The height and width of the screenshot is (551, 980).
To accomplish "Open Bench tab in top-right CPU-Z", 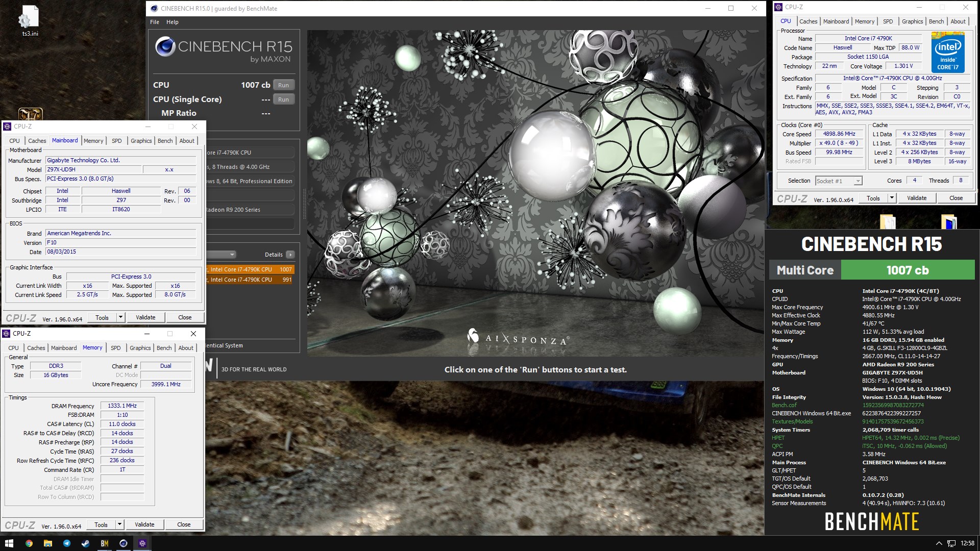I will tap(936, 21).
